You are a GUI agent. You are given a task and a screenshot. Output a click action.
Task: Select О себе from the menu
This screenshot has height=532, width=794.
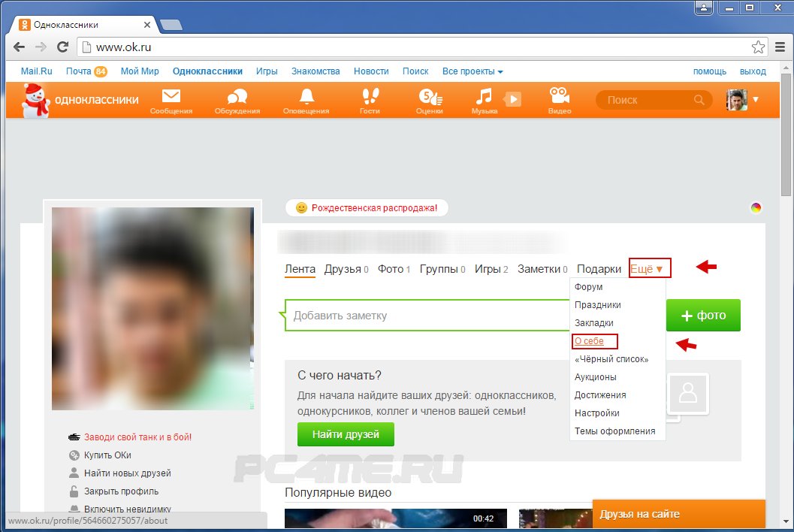pyautogui.click(x=589, y=341)
